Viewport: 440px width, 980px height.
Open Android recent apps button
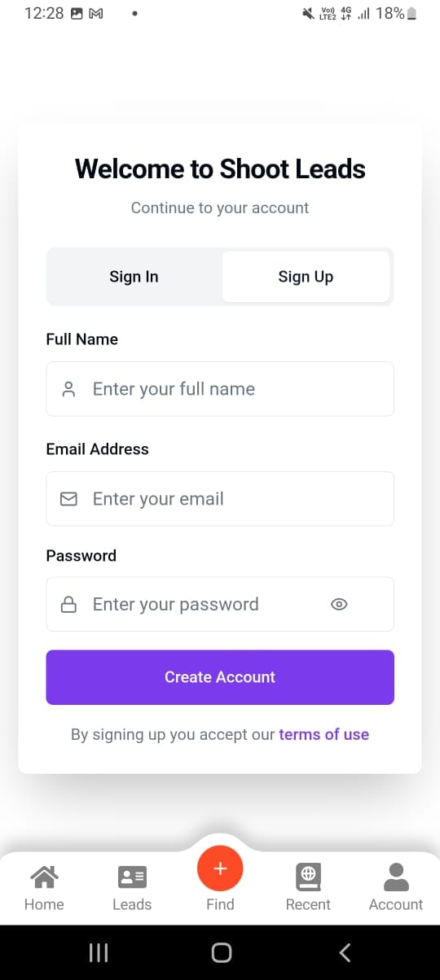tap(98, 952)
